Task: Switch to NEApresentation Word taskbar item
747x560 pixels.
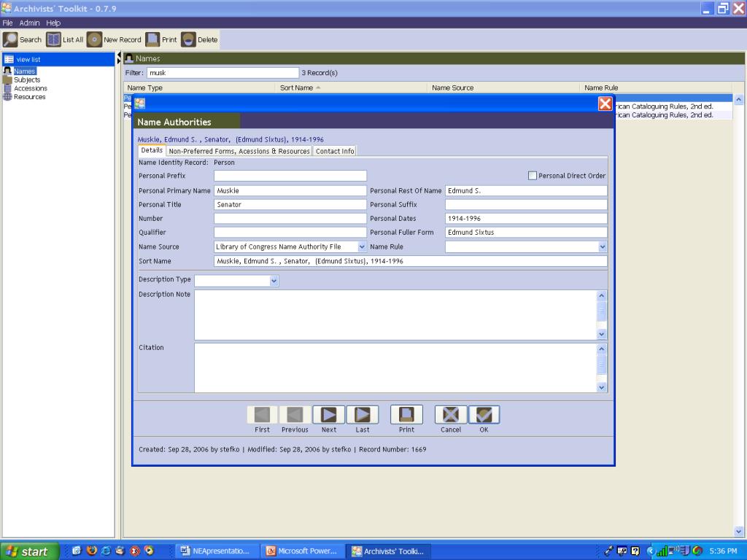Action: click(217, 551)
